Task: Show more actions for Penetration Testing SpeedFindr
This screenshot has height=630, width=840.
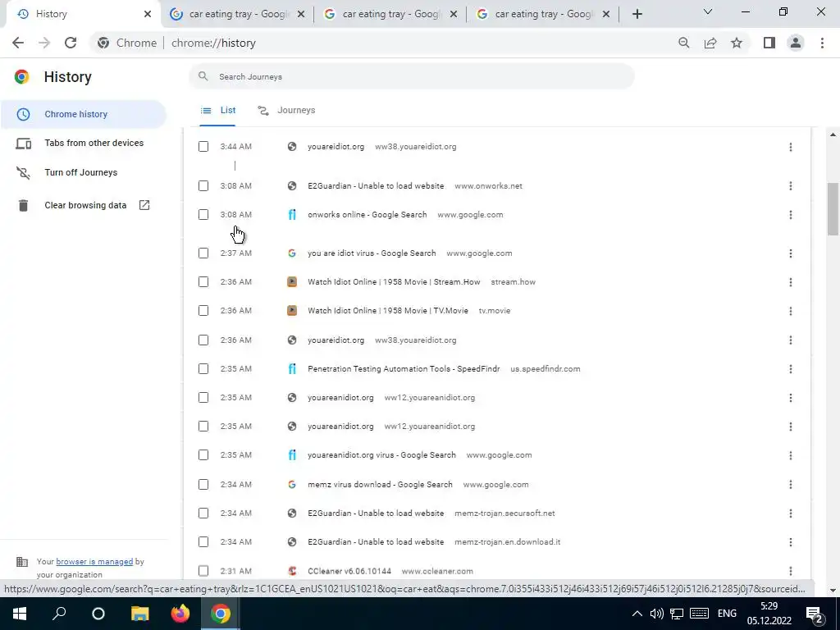Action: [x=790, y=369]
